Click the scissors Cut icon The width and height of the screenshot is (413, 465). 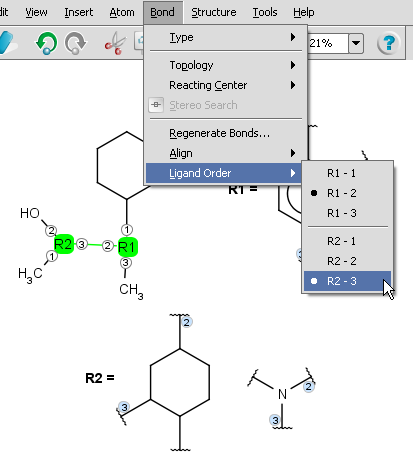click(115, 43)
